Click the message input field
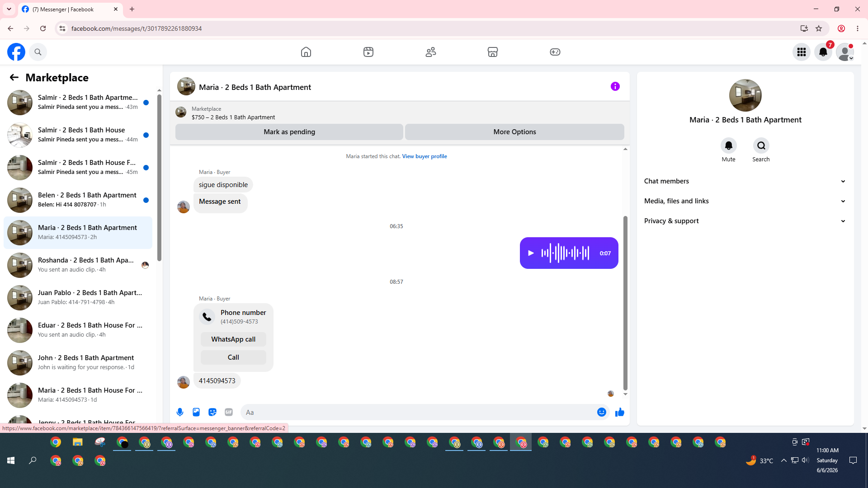This screenshot has height=488, width=868. 418,412
